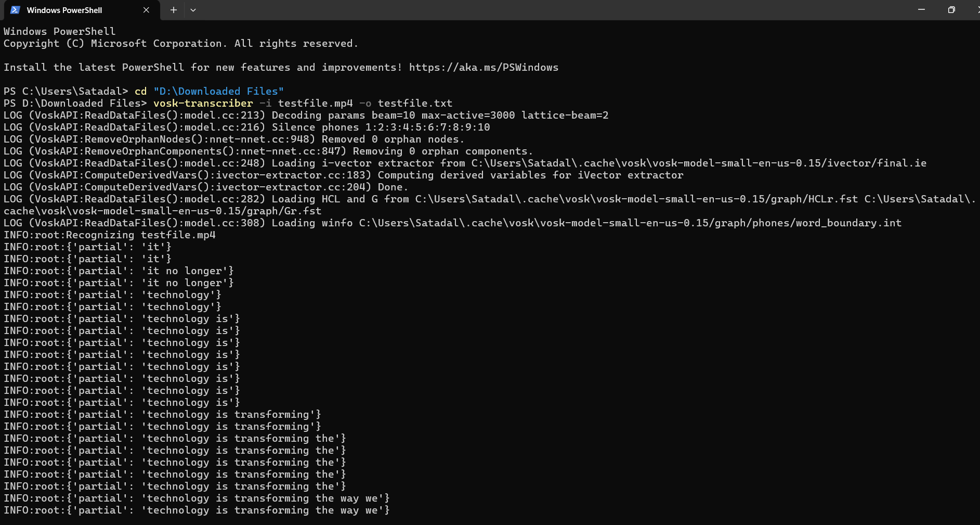Restore down the terminal window
The width and height of the screenshot is (980, 525).
951,9
